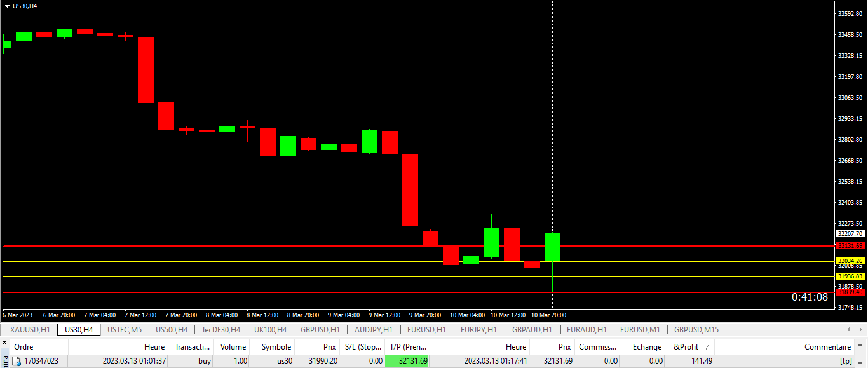This screenshot has width=868, height=368.
Task: Click the Symbole column header
Action: pos(276,347)
